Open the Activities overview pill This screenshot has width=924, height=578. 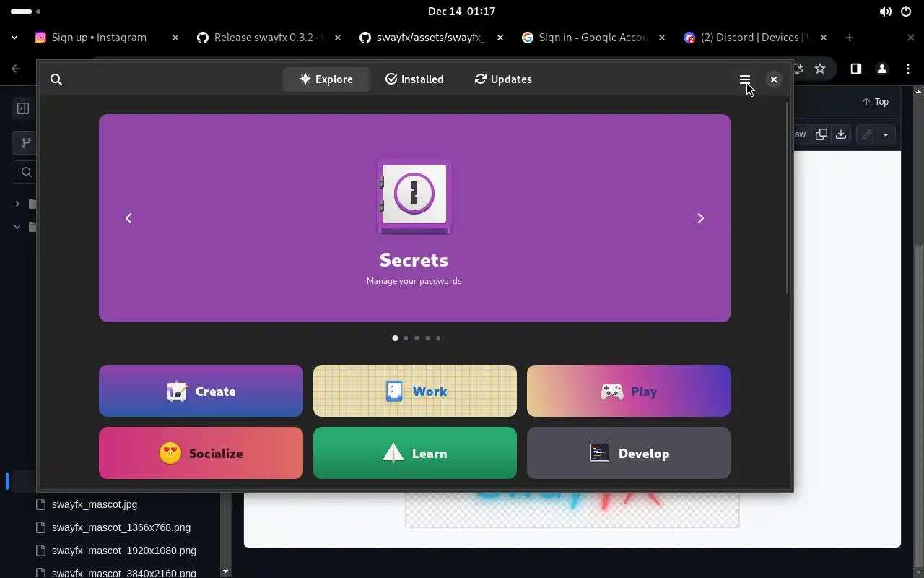[x=25, y=12]
